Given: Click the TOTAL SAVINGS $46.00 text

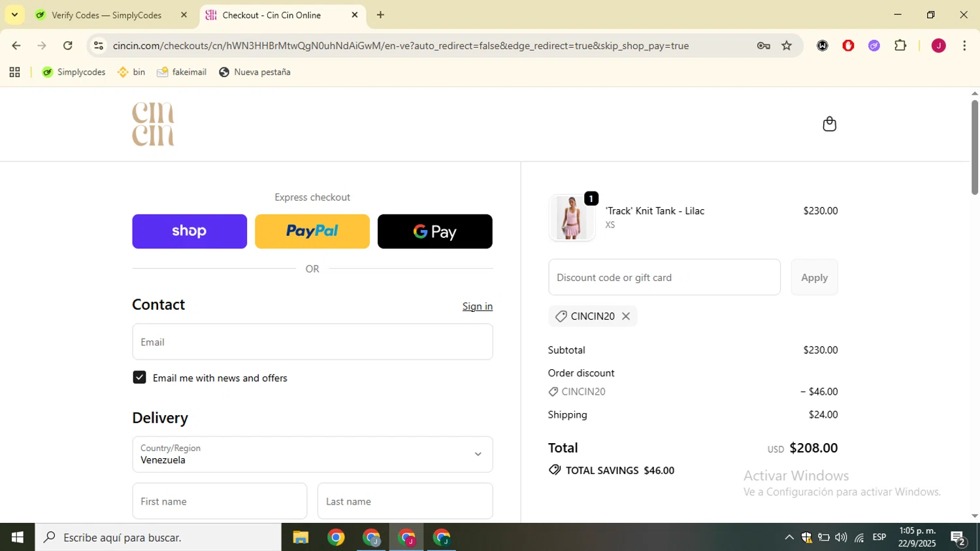Looking at the screenshot, I should 619,471.
